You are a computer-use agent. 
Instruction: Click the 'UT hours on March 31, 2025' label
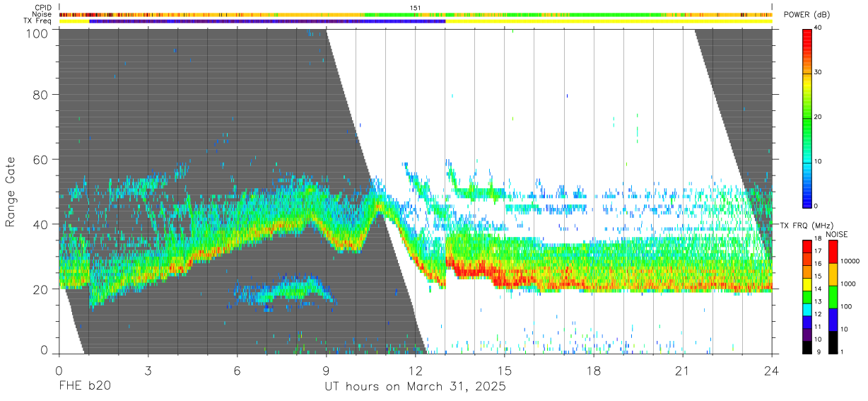pos(415,387)
